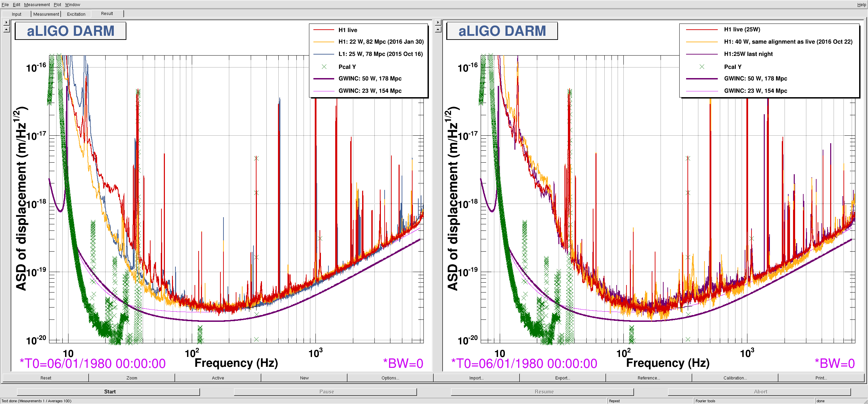
Task: Click 'L1: 25 W, 78 Mpc (2015 Oct 16)' legend entry
Action: [x=381, y=54]
